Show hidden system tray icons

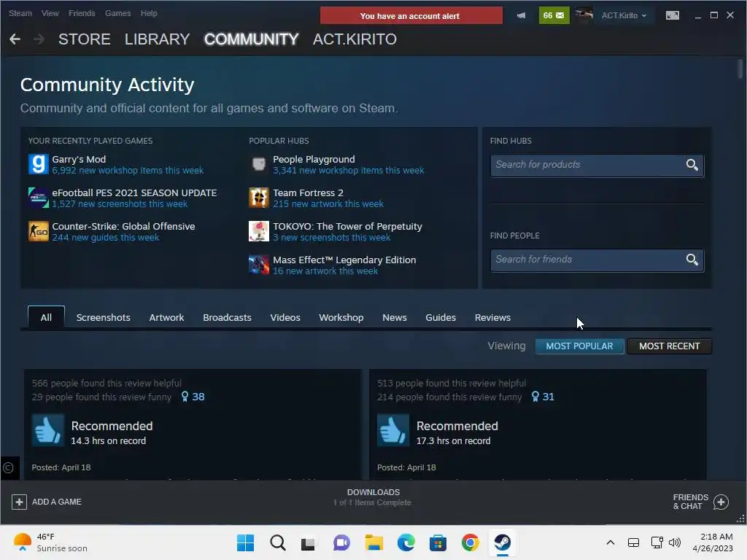611,542
